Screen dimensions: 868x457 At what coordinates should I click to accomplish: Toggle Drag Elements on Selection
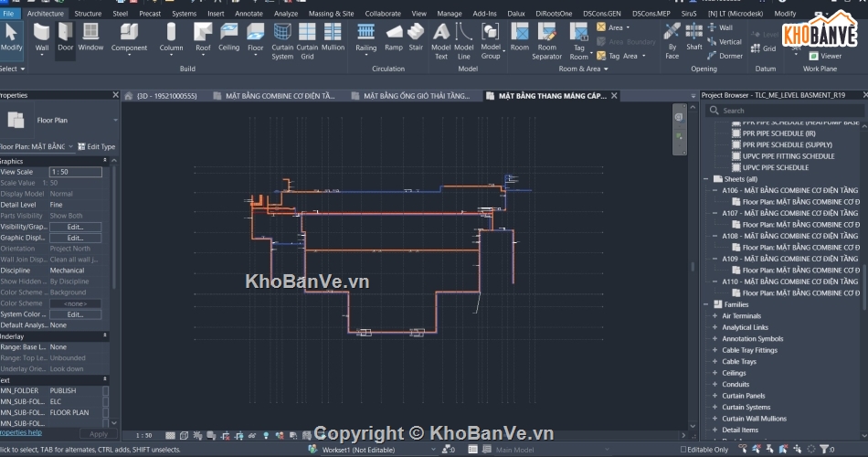(x=798, y=450)
